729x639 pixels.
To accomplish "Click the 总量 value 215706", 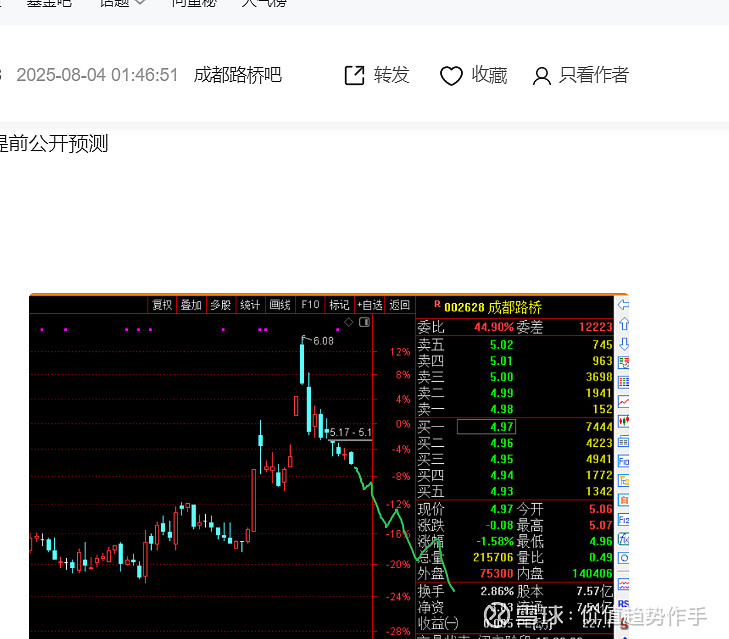I will (493, 557).
